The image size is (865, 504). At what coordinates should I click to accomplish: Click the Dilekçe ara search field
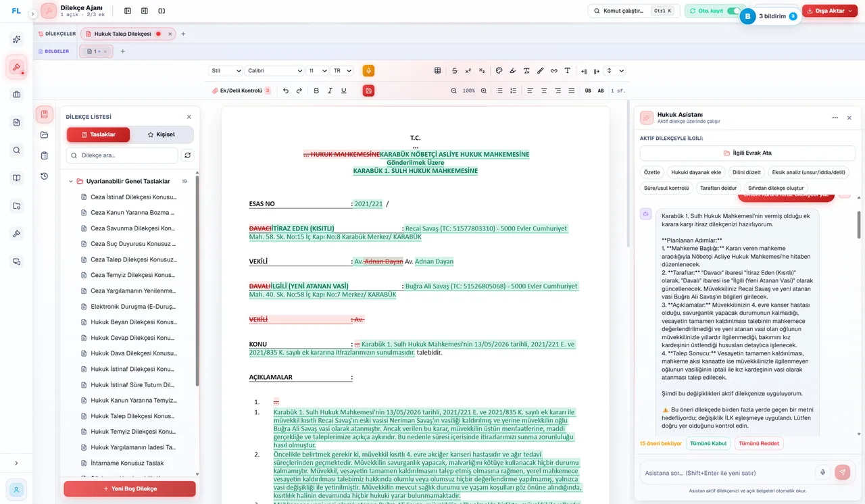pyautogui.click(x=122, y=155)
